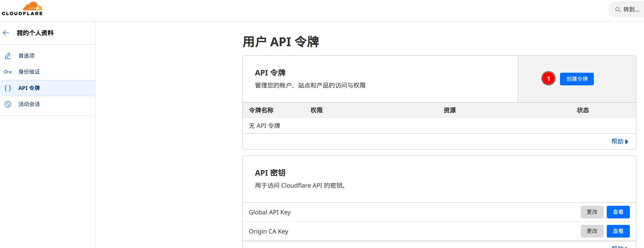Click the pencil icon for 首选项
The height and width of the screenshot is (248, 644).
click(8, 56)
